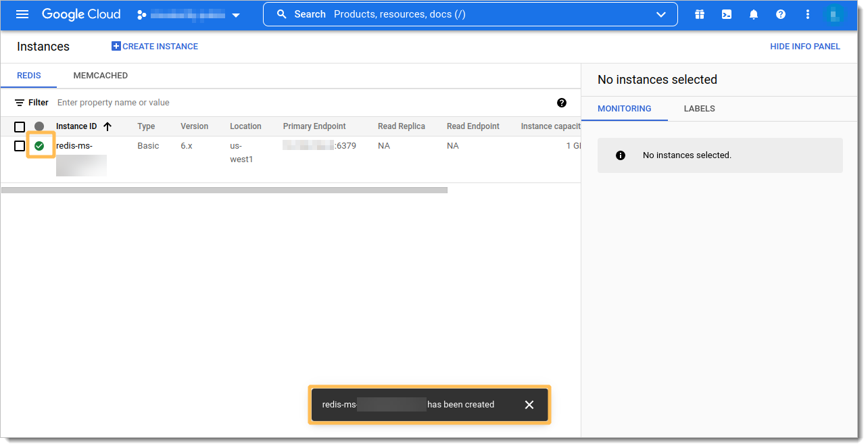Click the grey status column header icon

pos(39,126)
